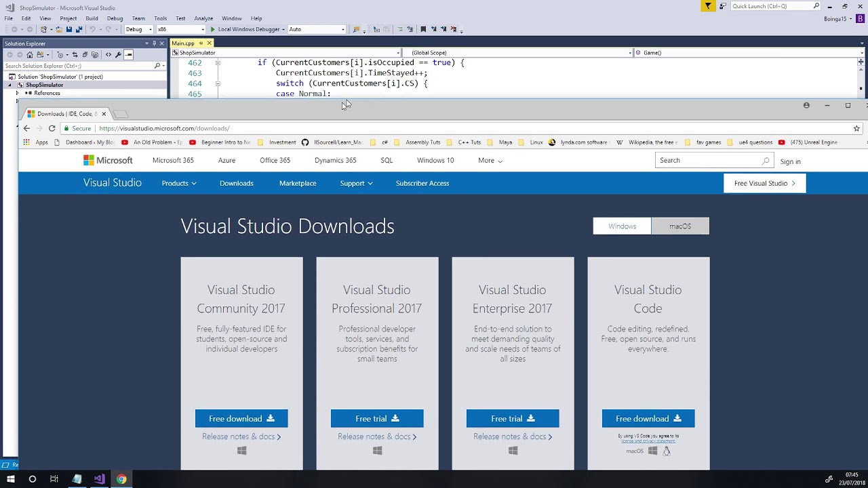Toggle Preview Selected Items in Solution Explorer
Image resolution: width=868 pixels, height=488 pixels.
[129, 55]
